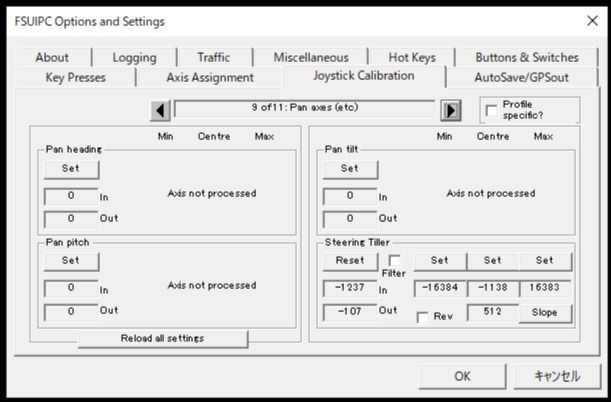
Task: Click the 'Steering Tiller' group label
Action: [357, 242]
